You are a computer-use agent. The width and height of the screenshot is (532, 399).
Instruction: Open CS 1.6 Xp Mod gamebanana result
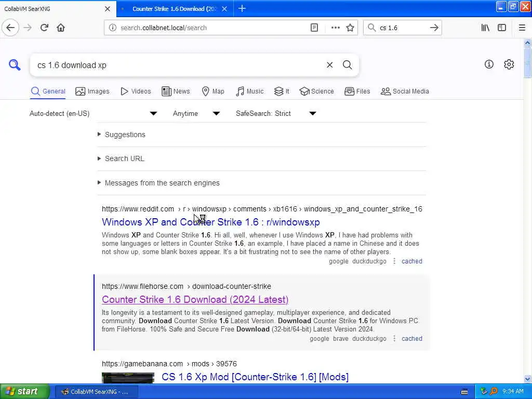[x=255, y=377]
